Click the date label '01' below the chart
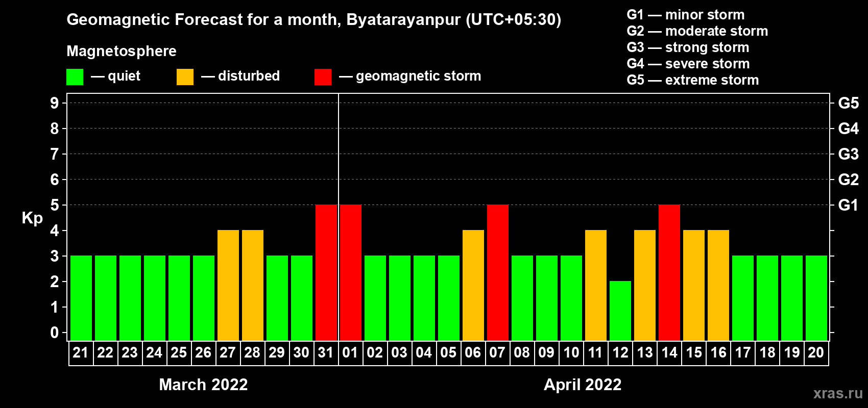The image size is (868, 408). pyautogui.click(x=350, y=352)
